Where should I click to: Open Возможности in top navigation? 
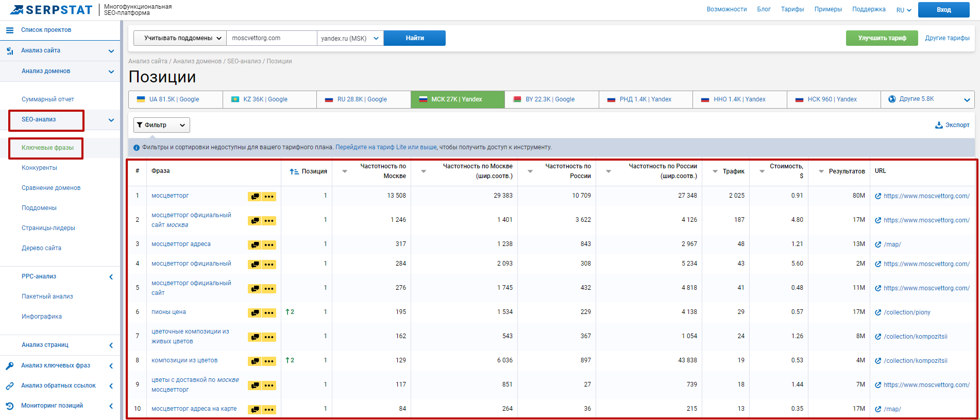(x=726, y=9)
